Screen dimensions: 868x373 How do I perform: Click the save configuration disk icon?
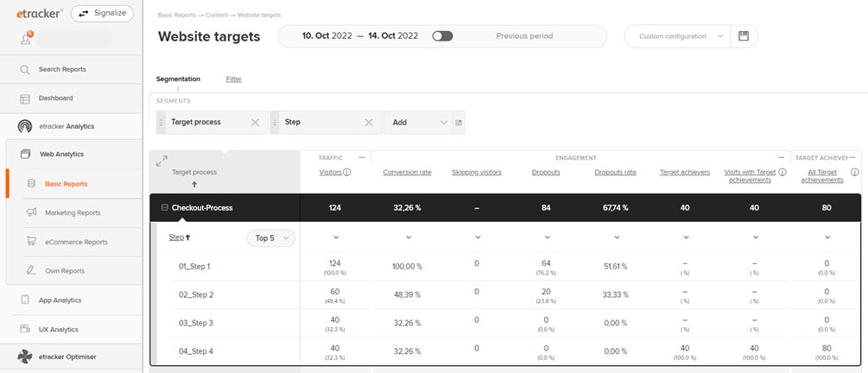pos(743,36)
